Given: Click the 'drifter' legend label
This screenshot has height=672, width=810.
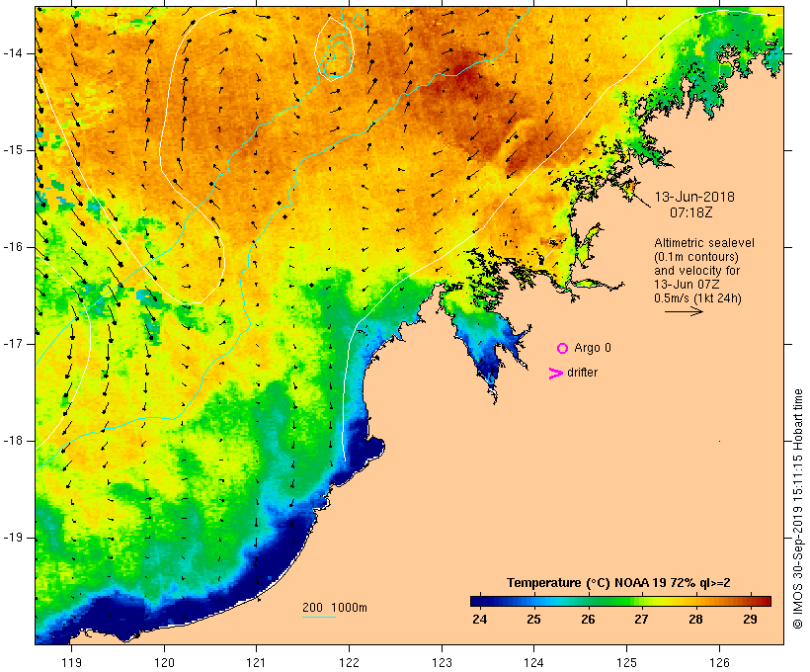Looking at the screenshot, I should click(582, 373).
